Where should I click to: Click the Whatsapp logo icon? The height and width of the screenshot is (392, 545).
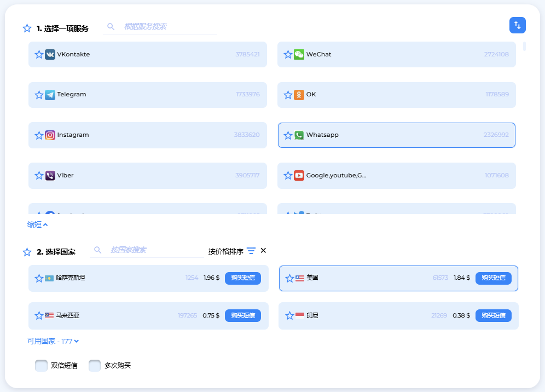click(x=299, y=135)
